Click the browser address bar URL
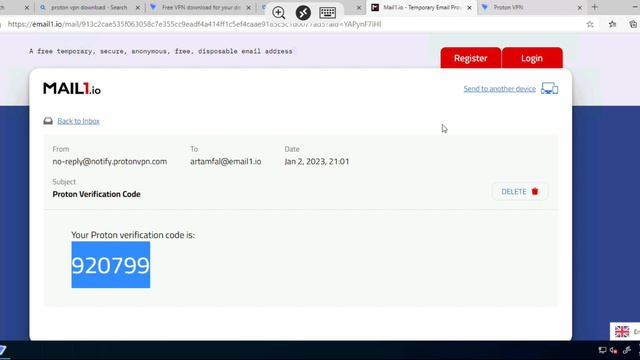Image resolution: width=640 pixels, height=360 pixels. [194, 24]
